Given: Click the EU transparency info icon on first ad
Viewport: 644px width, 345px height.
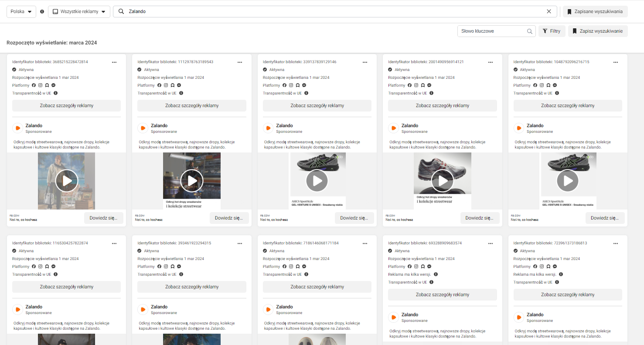Looking at the screenshot, I should tap(56, 93).
